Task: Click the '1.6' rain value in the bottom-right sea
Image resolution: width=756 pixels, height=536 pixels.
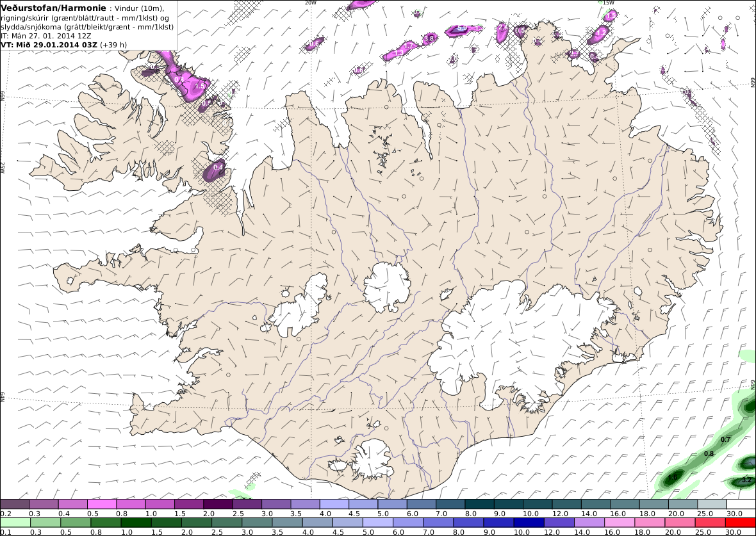Action: pyautogui.click(x=673, y=478)
